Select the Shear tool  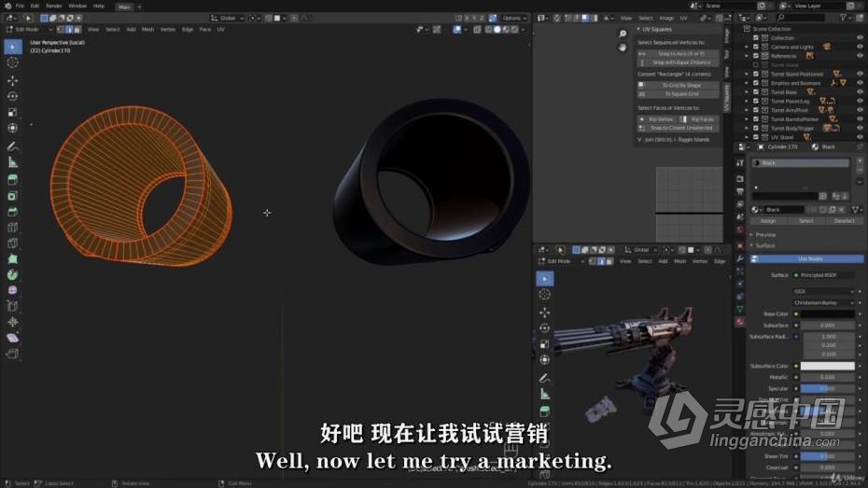point(13,338)
